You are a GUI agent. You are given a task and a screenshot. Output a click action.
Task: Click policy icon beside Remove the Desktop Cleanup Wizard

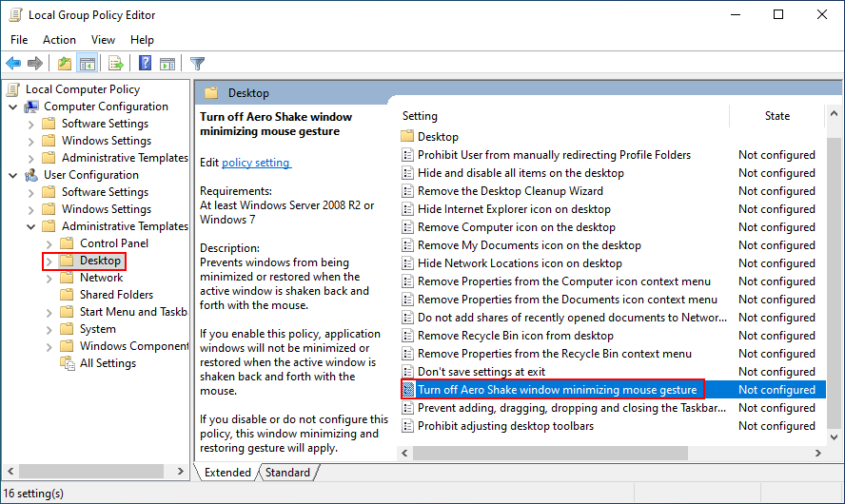[x=408, y=191]
